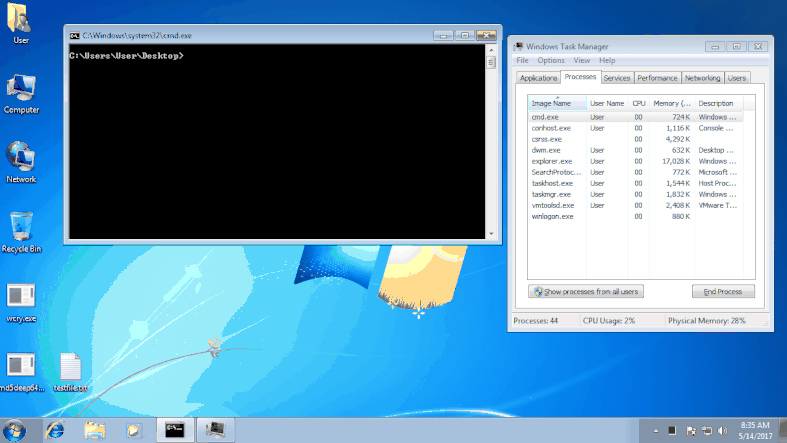Minimize the Windows Task Manager window
Screen dimensions: 787x443
(715, 47)
